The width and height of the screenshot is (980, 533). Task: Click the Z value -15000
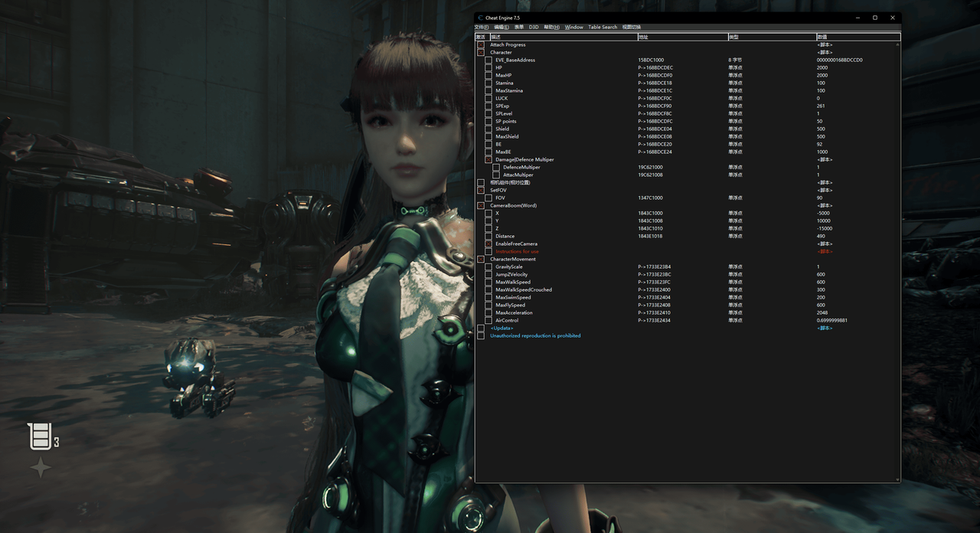pyautogui.click(x=825, y=228)
